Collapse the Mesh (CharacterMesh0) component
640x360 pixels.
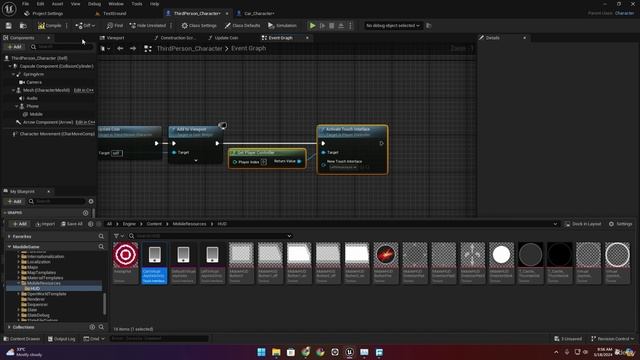pyautogui.click(x=13, y=90)
